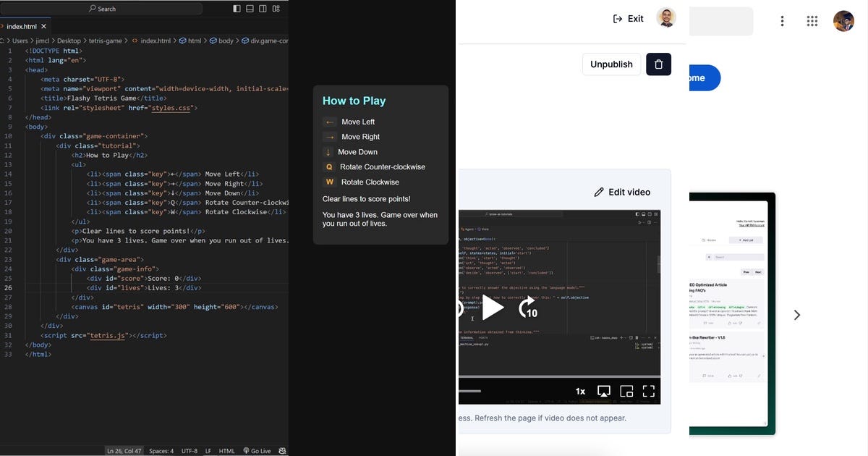Toggle the primary sidebar visibility in VS Code

pyautogui.click(x=236, y=7)
